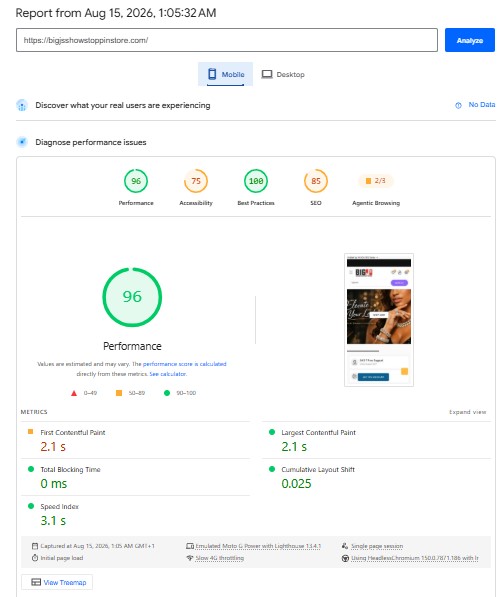The image size is (502, 597).
Task: Click Expand view toggle
Action: pos(467,412)
